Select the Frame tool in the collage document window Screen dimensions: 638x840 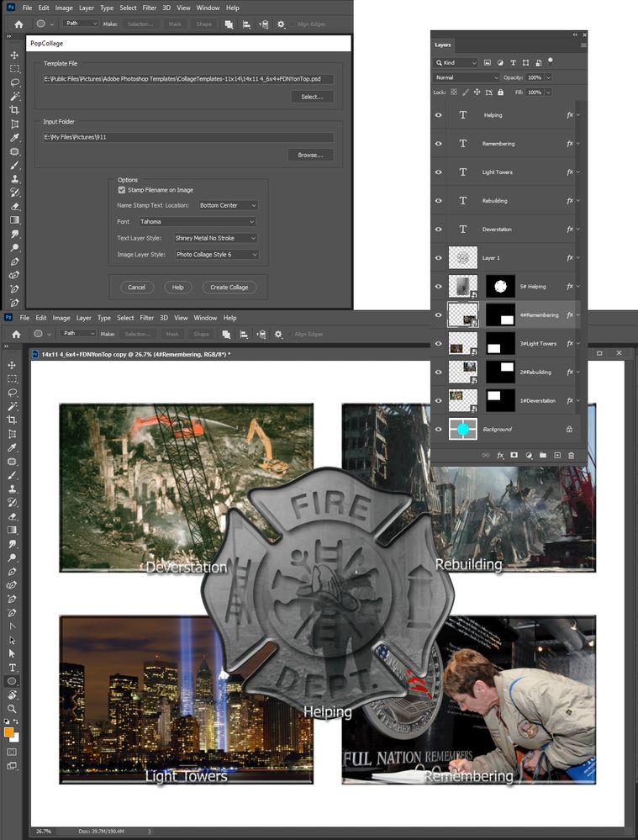coord(12,434)
